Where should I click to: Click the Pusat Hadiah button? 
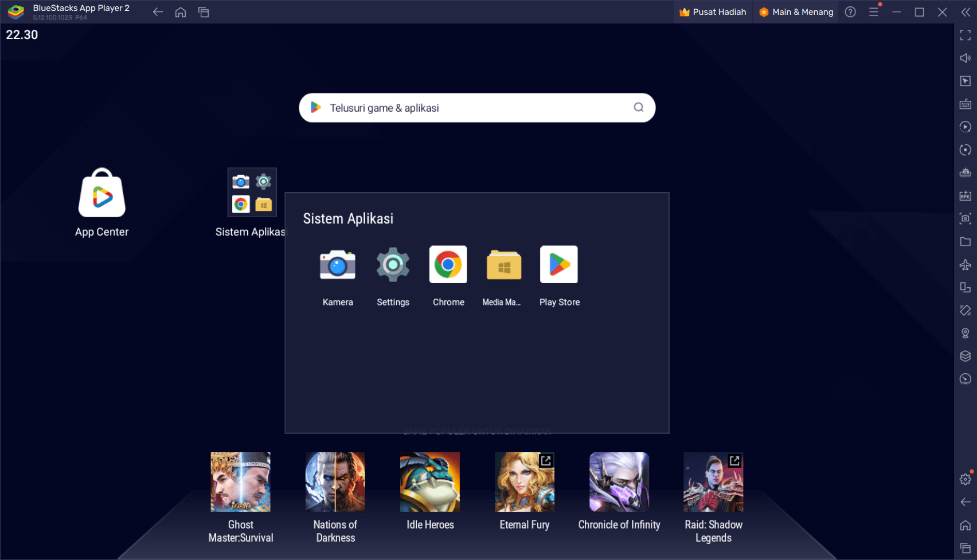(713, 12)
